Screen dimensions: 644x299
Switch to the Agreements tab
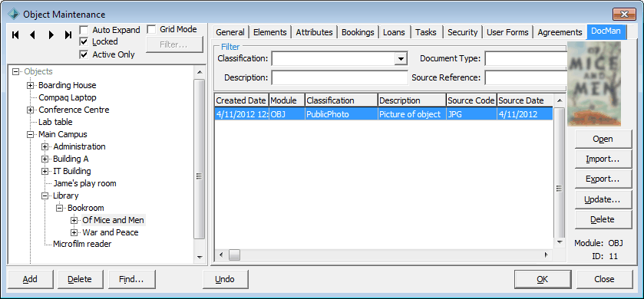tap(560, 32)
